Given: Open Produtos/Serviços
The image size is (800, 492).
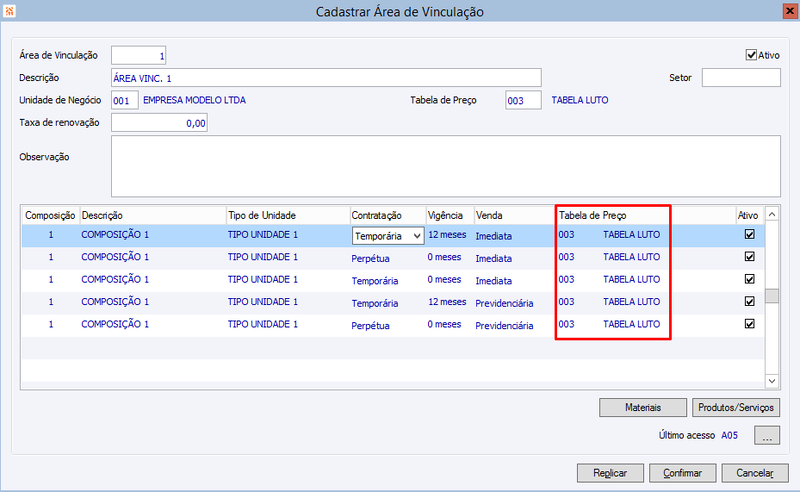Looking at the screenshot, I should pyautogui.click(x=736, y=407).
